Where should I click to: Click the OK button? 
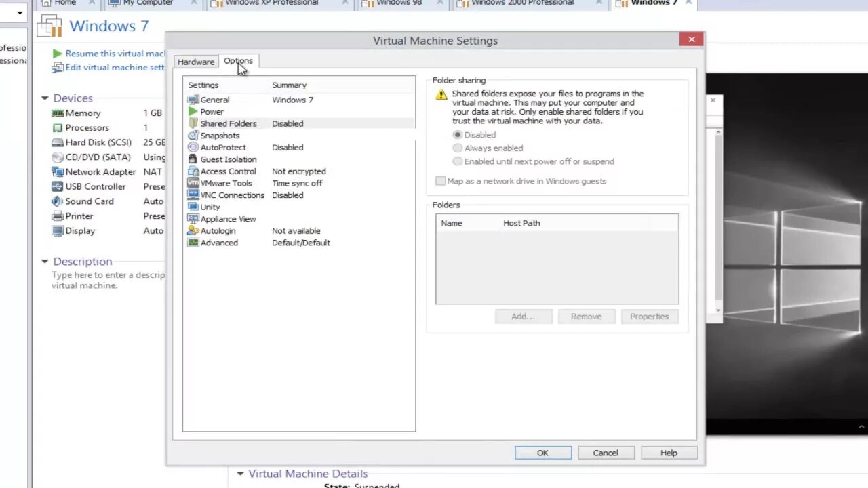(542, 453)
